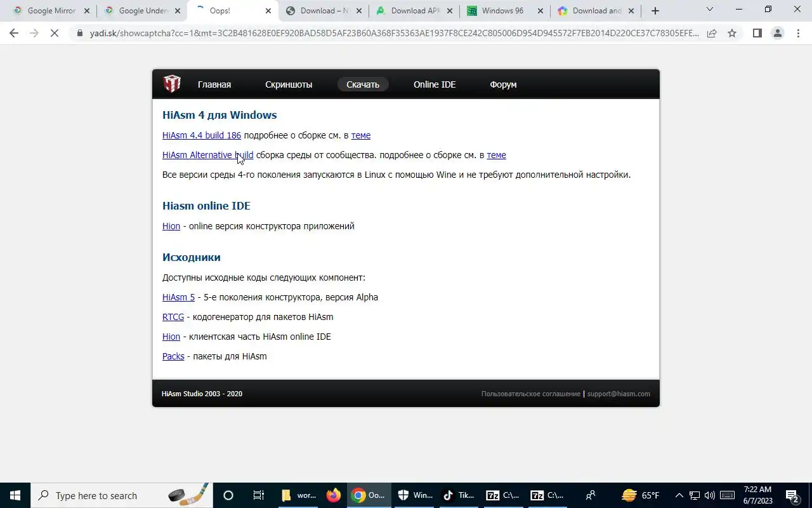Viewport: 812px width, 508px height.
Task: Click the HiAsm logo icon
Action: (171, 84)
